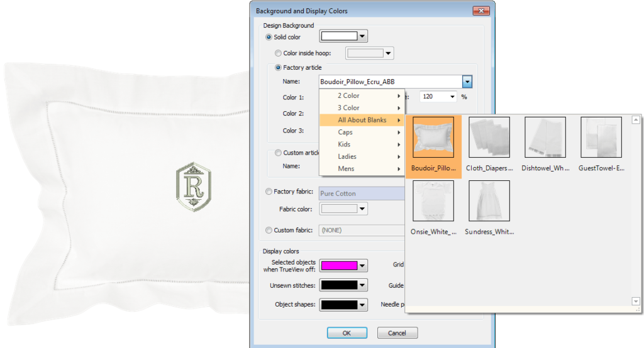
Task: Pick the Dishtowel White article thumbnail
Action: pyautogui.click(x=545, y=138)
